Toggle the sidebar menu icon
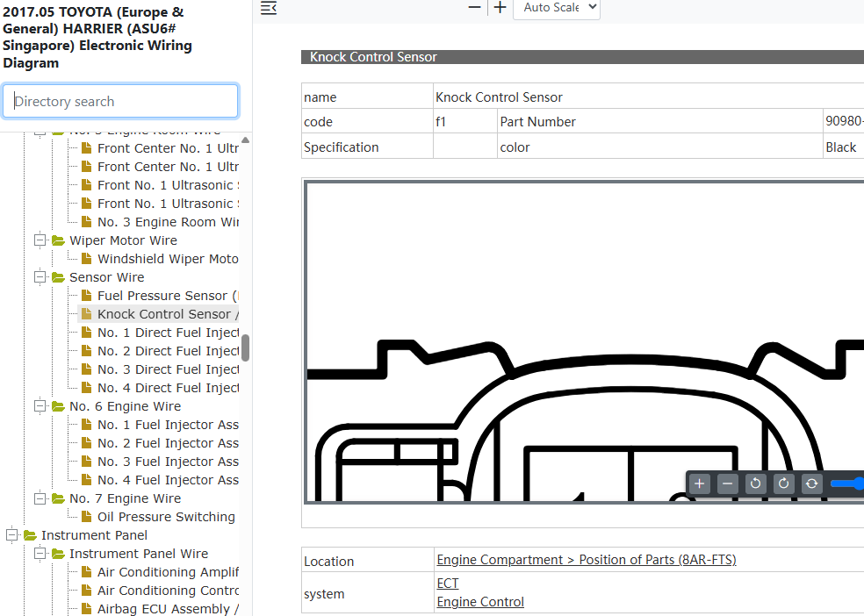864x616 pixels. pos(269,8)
